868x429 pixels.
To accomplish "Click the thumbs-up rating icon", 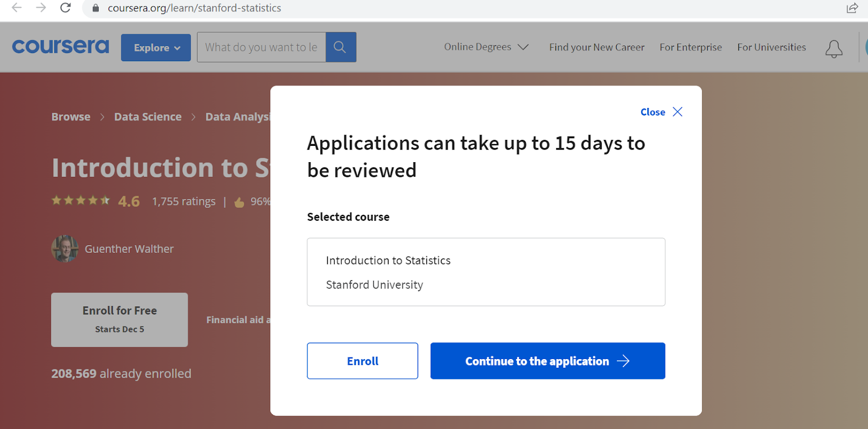I will (x=239, y=202).
